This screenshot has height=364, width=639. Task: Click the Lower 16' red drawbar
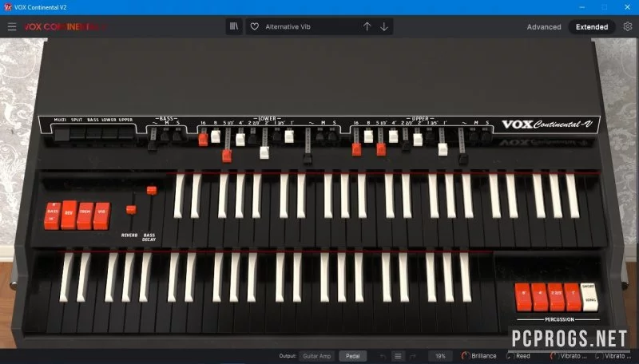coord(203,139)
